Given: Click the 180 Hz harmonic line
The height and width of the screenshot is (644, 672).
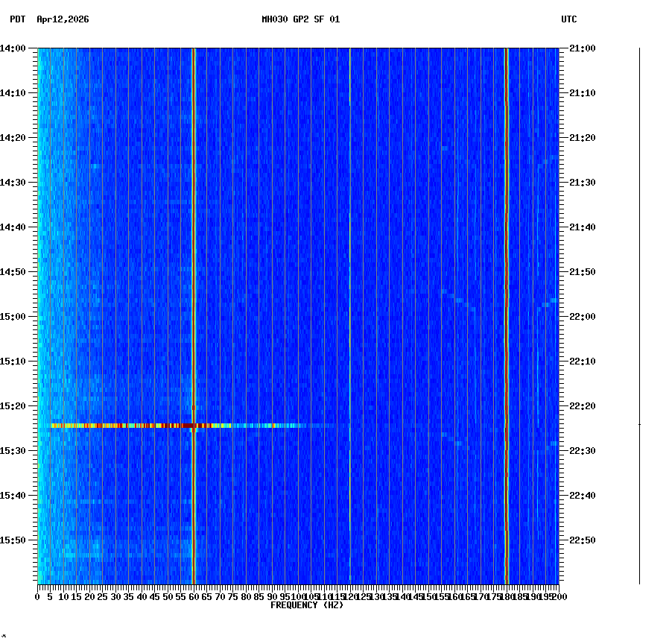Looking at the screenshot, I should point(506,298).
